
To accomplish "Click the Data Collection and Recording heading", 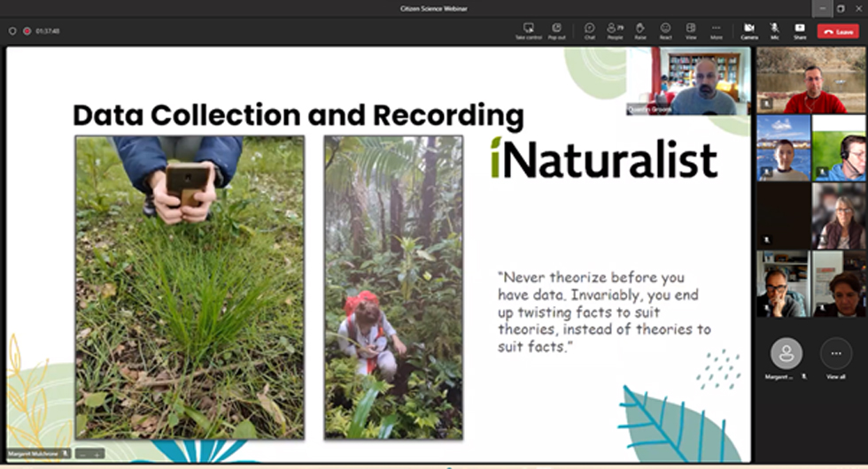I will (x=298, y=116).
